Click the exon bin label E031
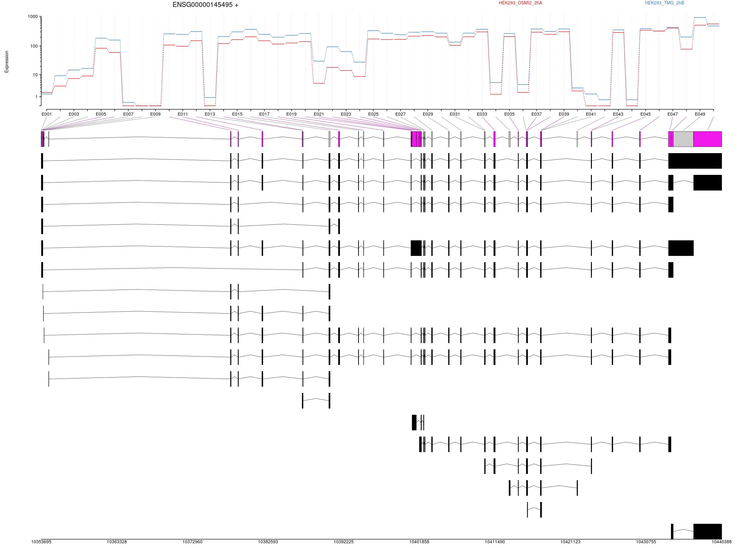 point(455,114)
